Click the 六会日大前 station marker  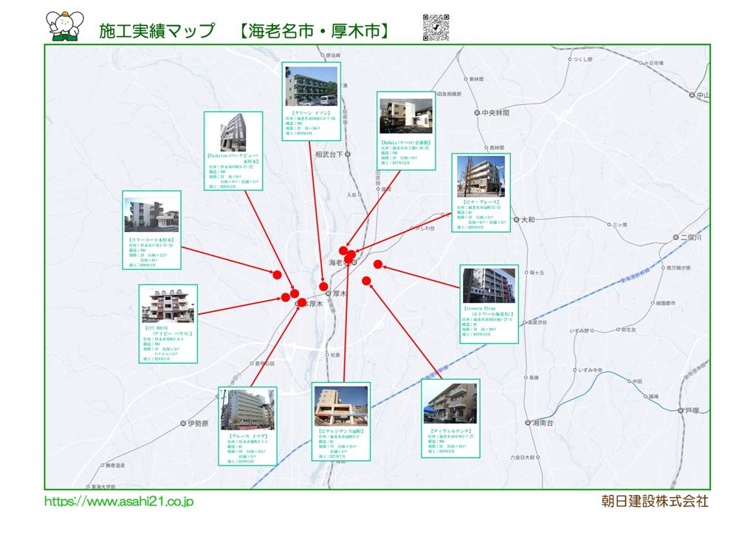click(538, 457)
